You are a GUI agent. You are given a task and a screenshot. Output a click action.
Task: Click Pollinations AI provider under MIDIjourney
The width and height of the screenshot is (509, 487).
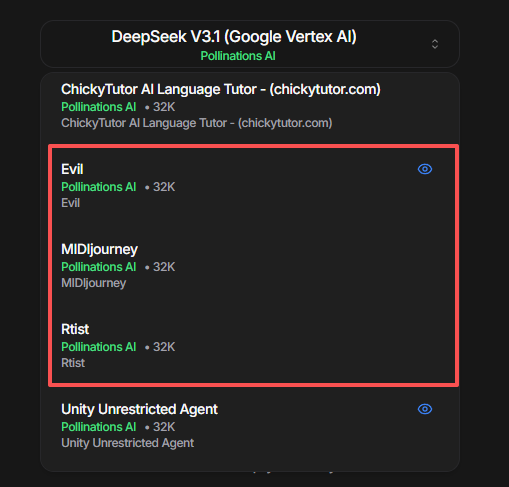click(x=99, y=267)
